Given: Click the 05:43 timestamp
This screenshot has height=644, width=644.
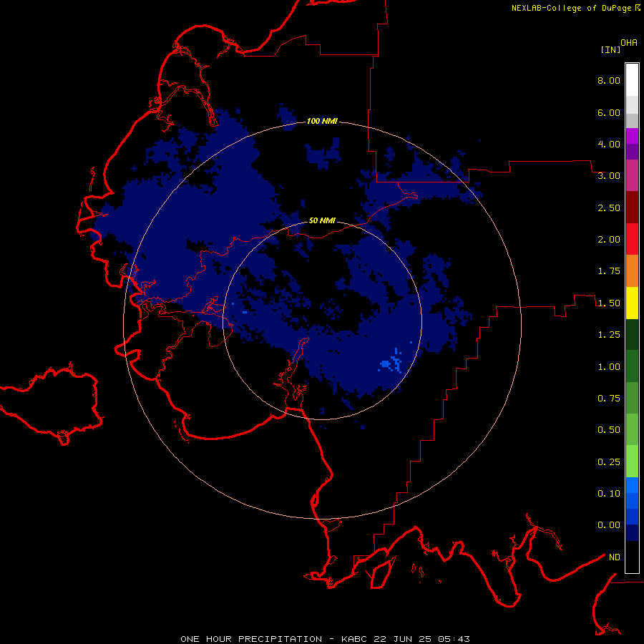Looking at the screenshot, I should click(x=454, y=639).
